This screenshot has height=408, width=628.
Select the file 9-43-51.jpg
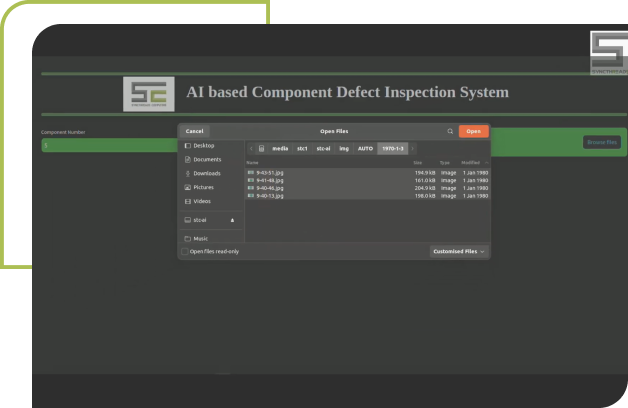[270, 172]
